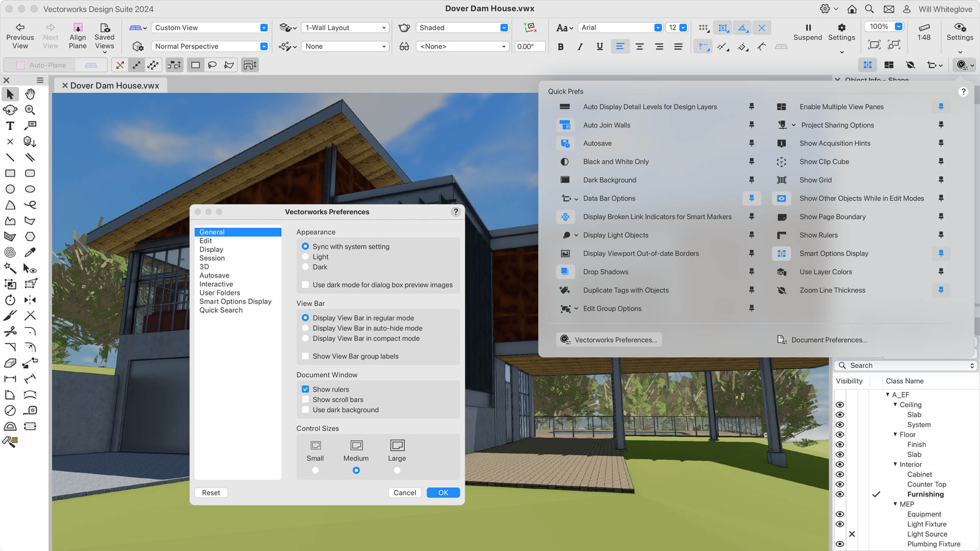Uncheck the Show rulers checkbox
Image resolution: width=980 pixels, height=551 pixels.
click(305, 389)
